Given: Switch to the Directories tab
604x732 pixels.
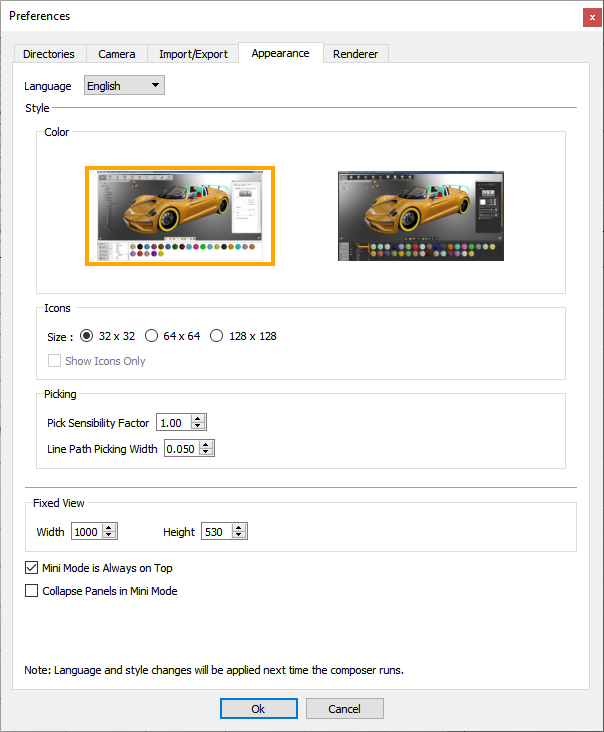Looking at the screenshot, I should (49, 54).
